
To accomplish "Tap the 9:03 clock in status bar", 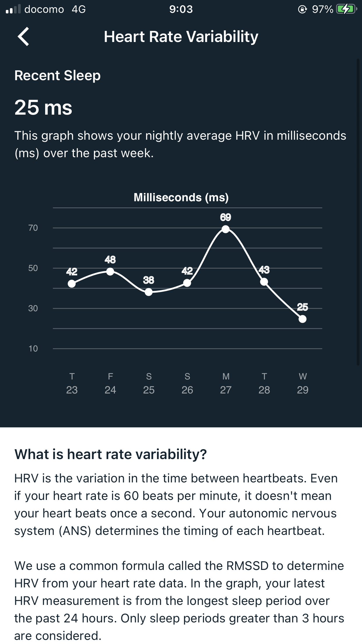I will pos(181,9).
